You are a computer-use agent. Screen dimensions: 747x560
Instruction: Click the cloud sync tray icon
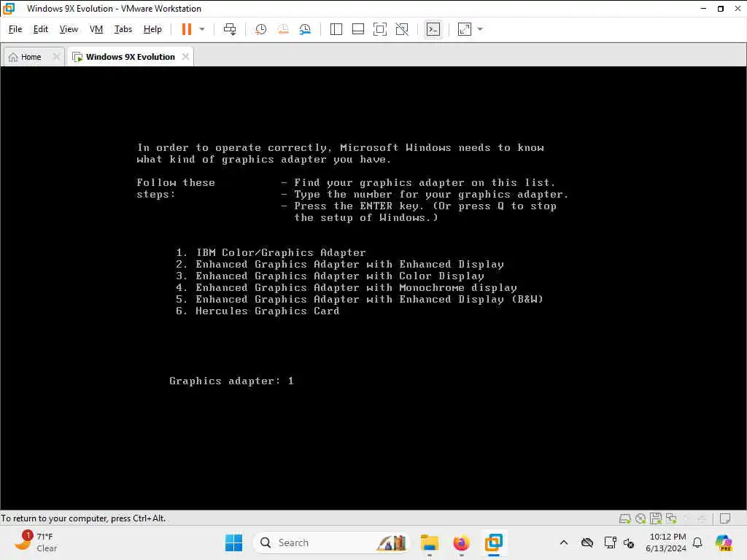click(587, 542)
